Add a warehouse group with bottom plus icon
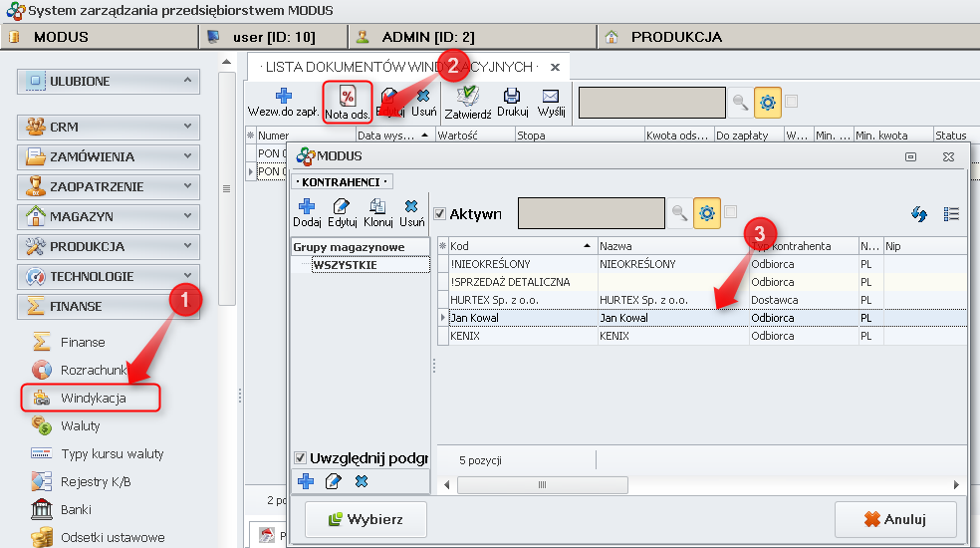The height and width of the screenshot is (548, 980). (x=307, y=481)
